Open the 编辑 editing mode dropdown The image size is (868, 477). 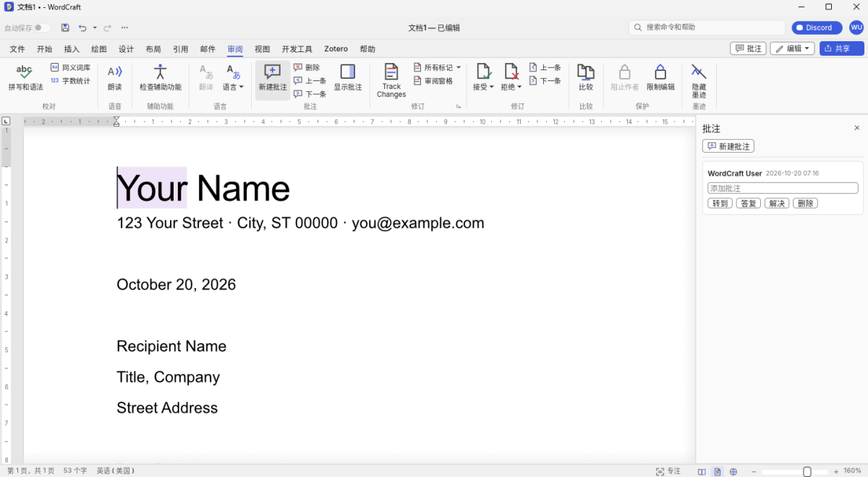click(x=793, y=48)
